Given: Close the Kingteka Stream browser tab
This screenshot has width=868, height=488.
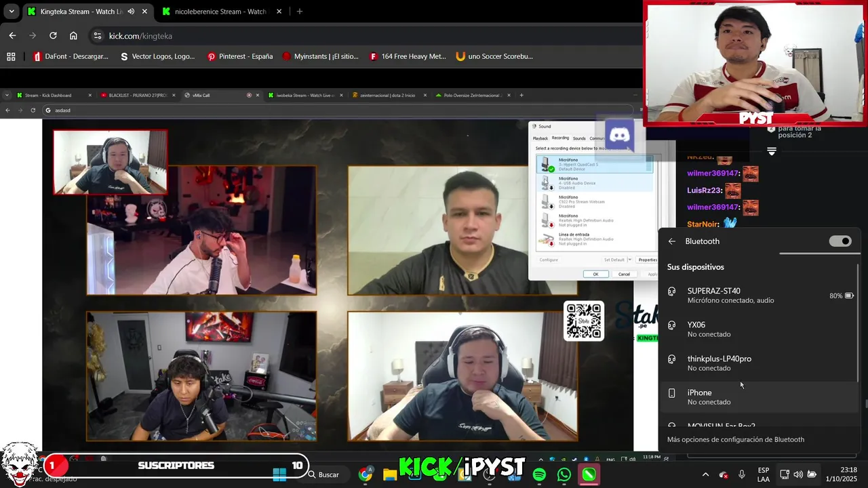Looking at the screenshot, I should pyautogui.click(x=144, y=12).
